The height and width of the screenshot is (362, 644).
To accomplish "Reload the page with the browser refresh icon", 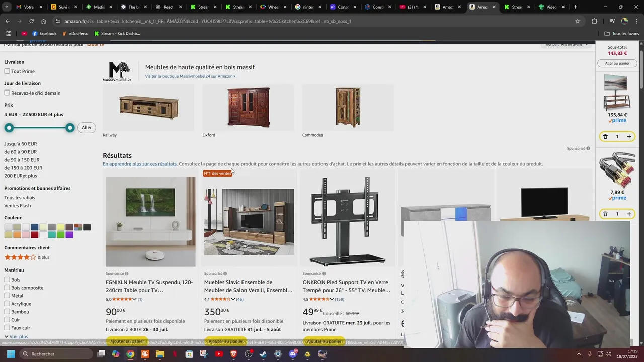I will click(x=31, y=21).
